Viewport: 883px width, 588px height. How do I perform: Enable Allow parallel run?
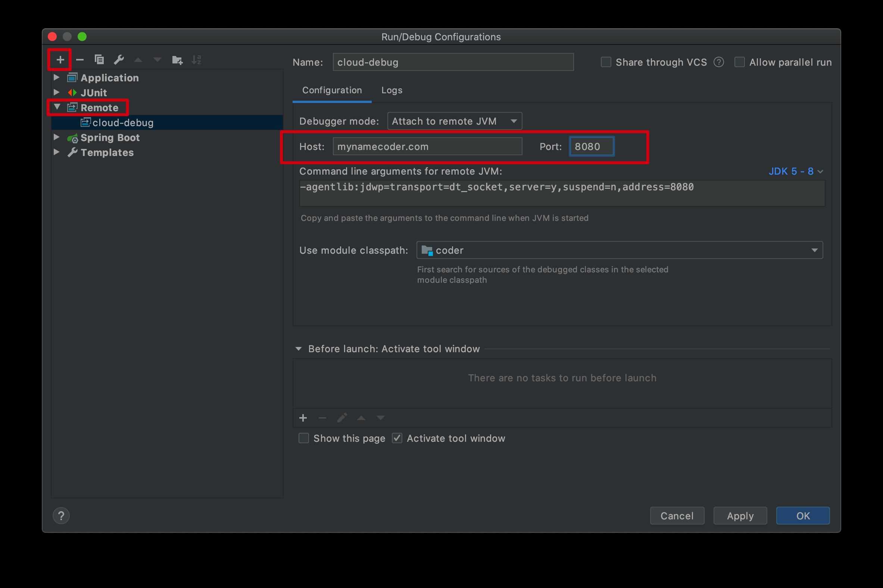tap(739, 62)
